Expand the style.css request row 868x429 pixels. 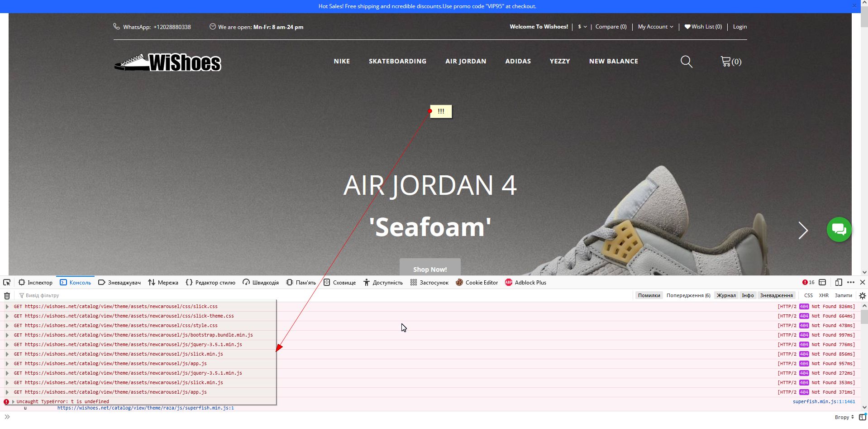coord(7,325)
